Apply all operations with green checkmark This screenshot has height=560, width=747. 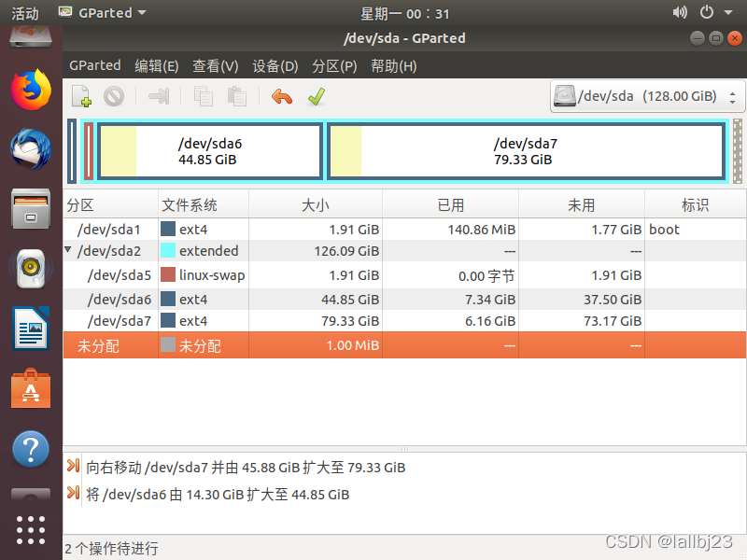pos(317,96)
